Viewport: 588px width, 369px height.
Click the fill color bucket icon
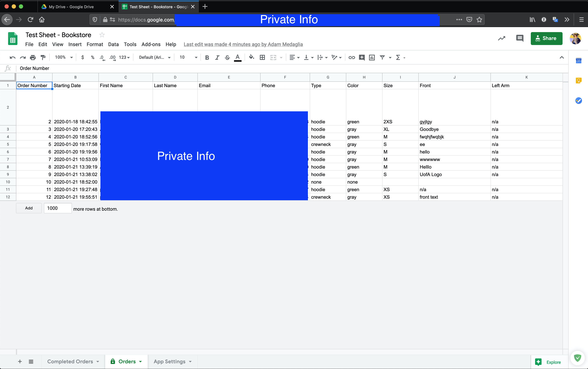pyautogui.click(x=251, y=57)
